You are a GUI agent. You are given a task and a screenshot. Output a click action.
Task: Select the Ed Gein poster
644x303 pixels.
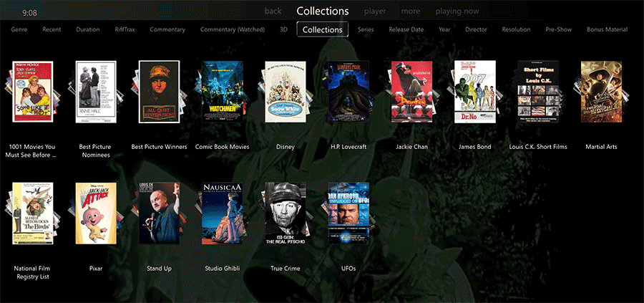pyautogui.click(x=286, y=213)
